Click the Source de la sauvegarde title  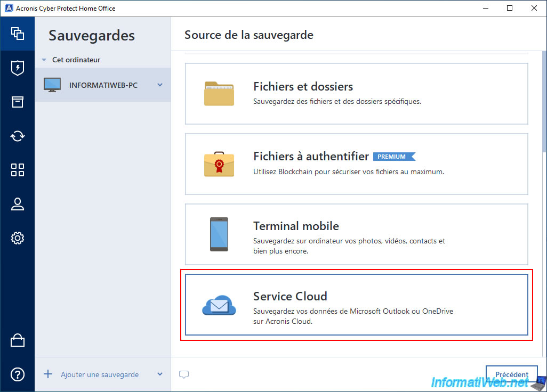(x=249, y=35)
